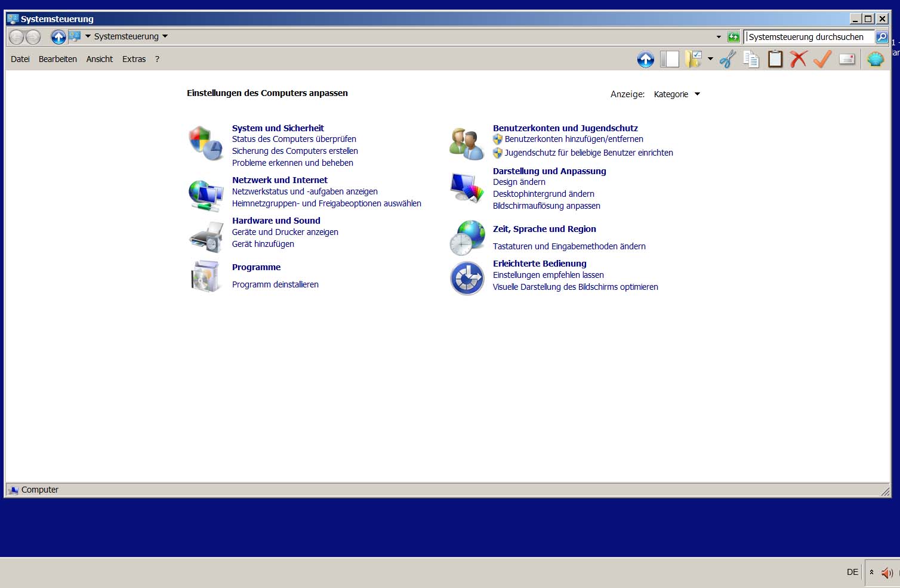Open the Extras menu
This screenshot has height=588, width=900.
[134, 59]
